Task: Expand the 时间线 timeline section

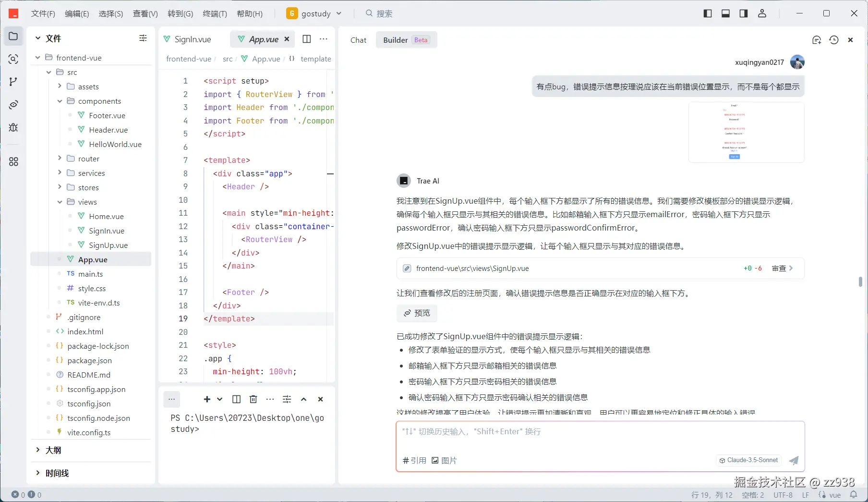Action: pyautogui.click(x=38, y=473)
